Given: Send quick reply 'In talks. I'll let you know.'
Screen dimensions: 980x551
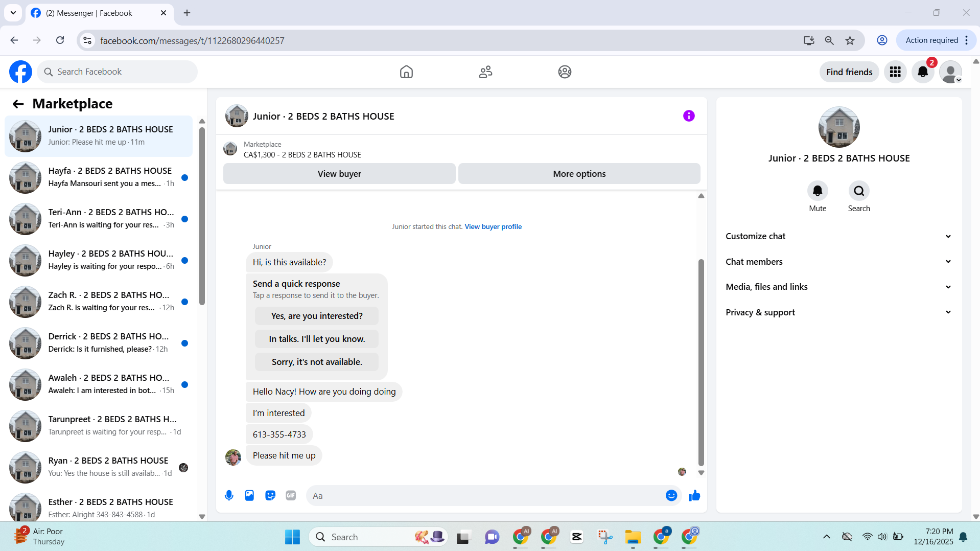Looking at the screenshot, I should point(317,339).
